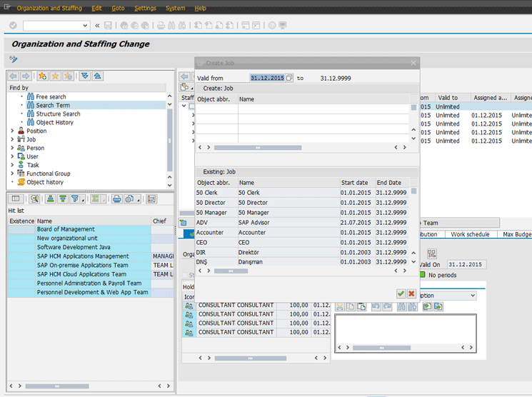
Task: Click the Valid from date input field
Action: coord(267,78)
